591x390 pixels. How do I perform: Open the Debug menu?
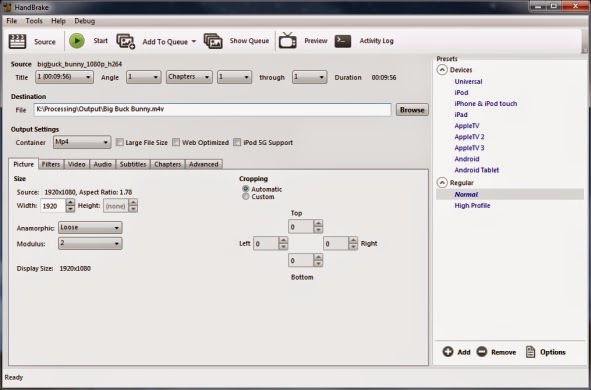[x=84, y=21]
